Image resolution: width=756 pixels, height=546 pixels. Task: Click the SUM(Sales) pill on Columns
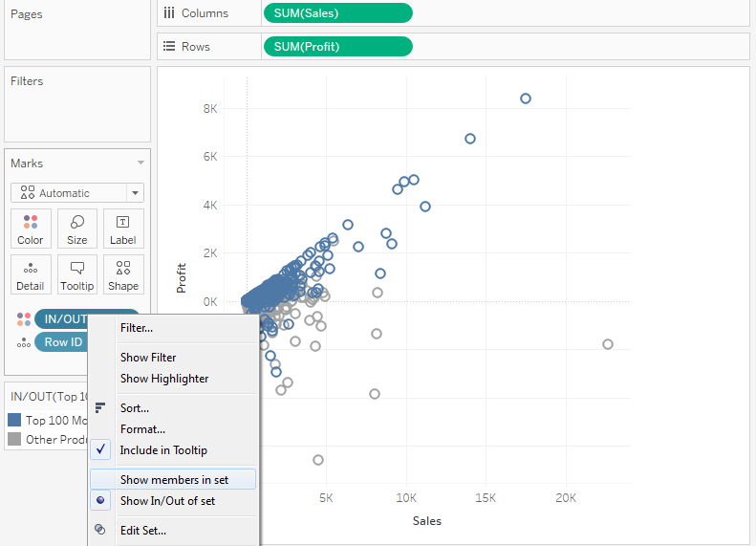click(336, 12)
